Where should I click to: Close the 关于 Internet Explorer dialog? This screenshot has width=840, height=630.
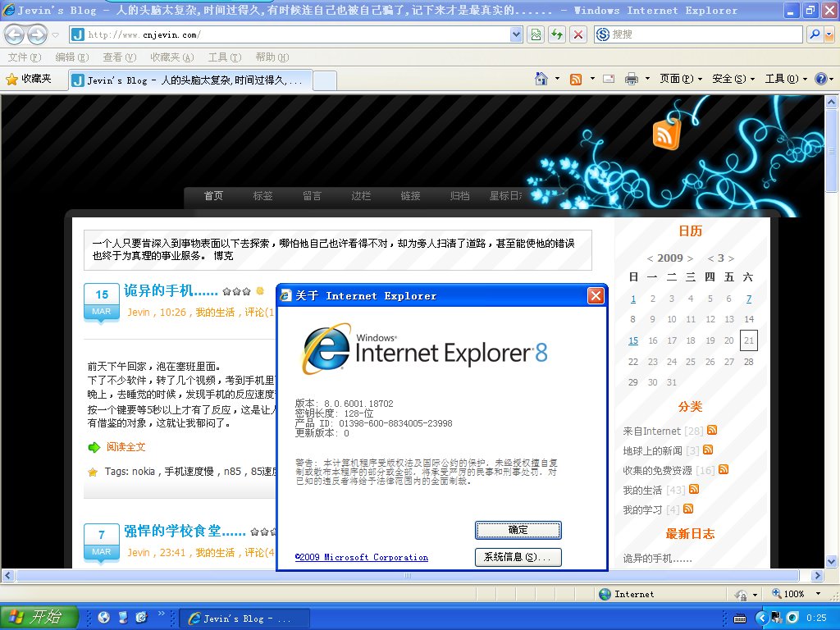(596, 295)
